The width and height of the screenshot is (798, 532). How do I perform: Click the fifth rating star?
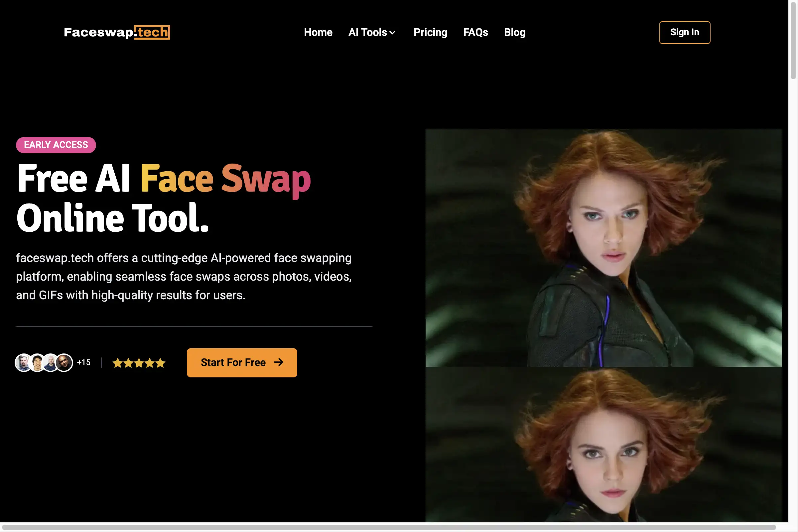[160, 363]
